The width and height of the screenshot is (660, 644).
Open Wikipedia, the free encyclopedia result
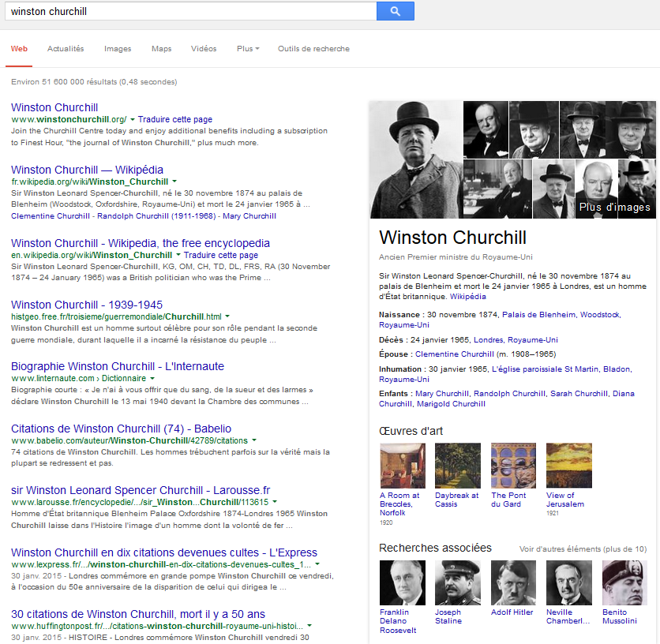(141, 243)
